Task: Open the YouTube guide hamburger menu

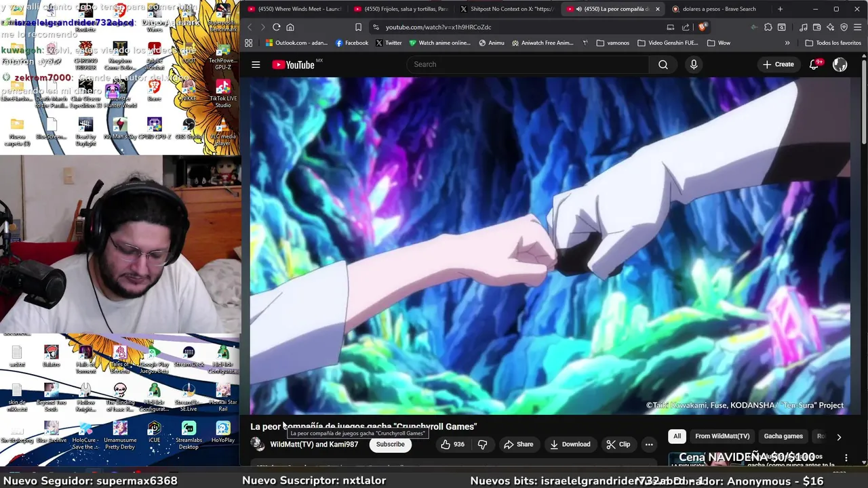Action: [256, 64]
